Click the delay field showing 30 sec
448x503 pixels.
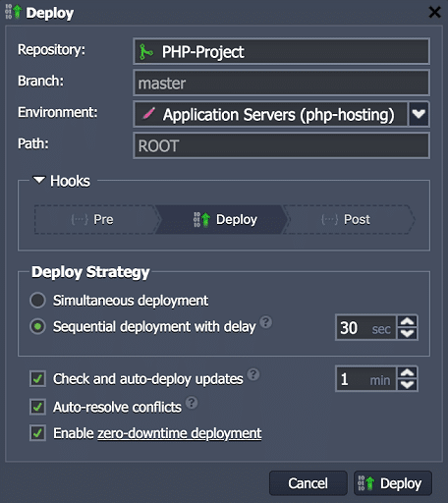pyautogui.click(x=366, y=327)
